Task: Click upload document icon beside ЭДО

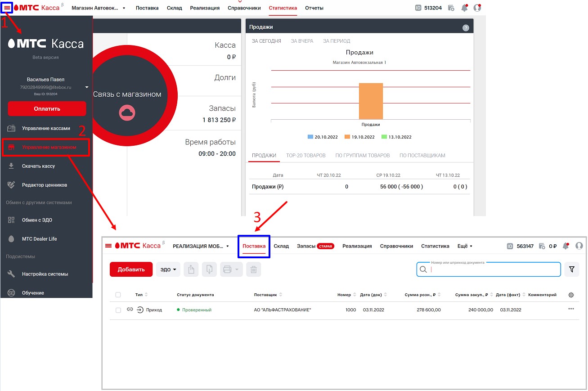Action: click(x=191, y=270)
